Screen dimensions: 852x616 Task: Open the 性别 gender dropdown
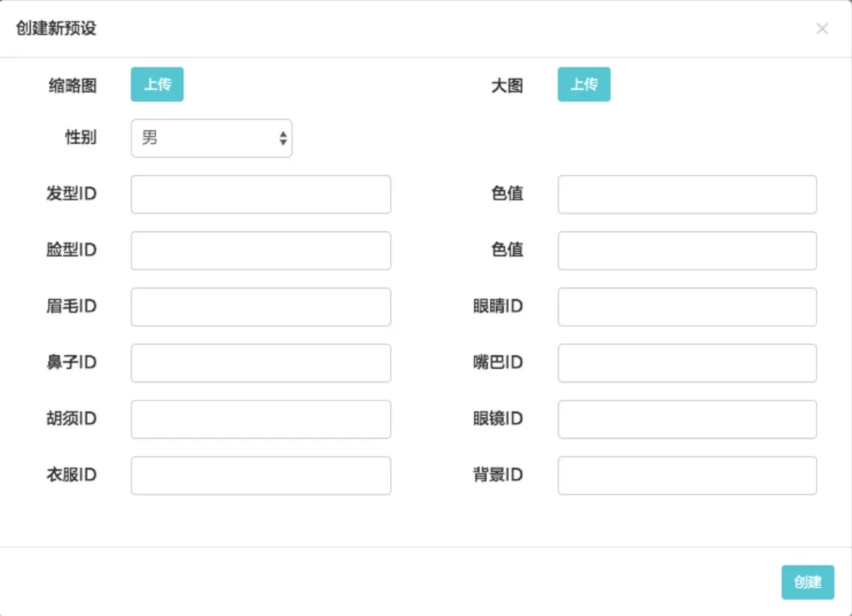[211, 138]
